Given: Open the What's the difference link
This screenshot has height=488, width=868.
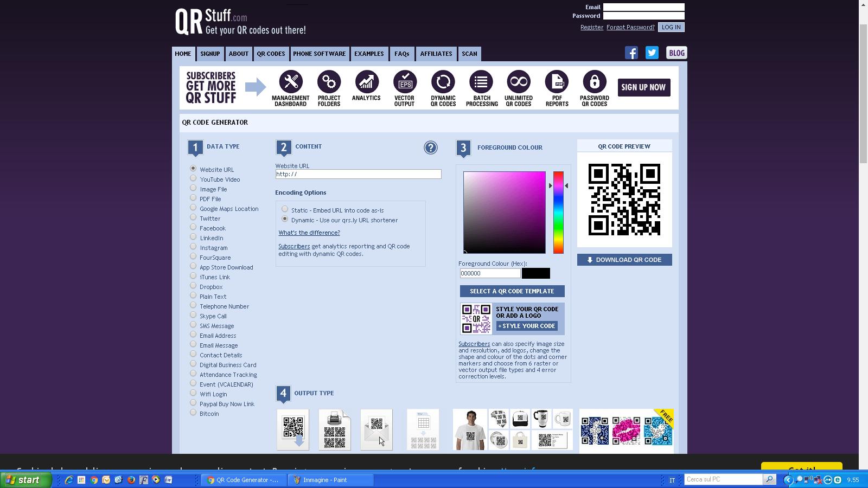Looking at the screenshot, I should click(x=309, y=233).
